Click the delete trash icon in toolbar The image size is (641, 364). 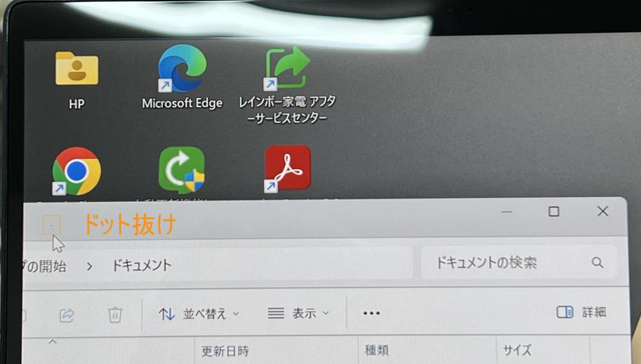(115, 315)
